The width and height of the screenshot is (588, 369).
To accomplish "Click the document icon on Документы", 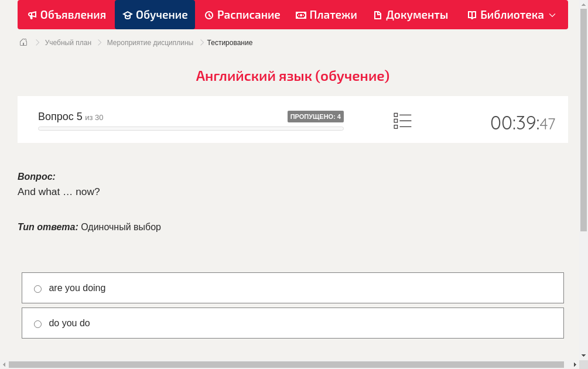I will point(378,15).
